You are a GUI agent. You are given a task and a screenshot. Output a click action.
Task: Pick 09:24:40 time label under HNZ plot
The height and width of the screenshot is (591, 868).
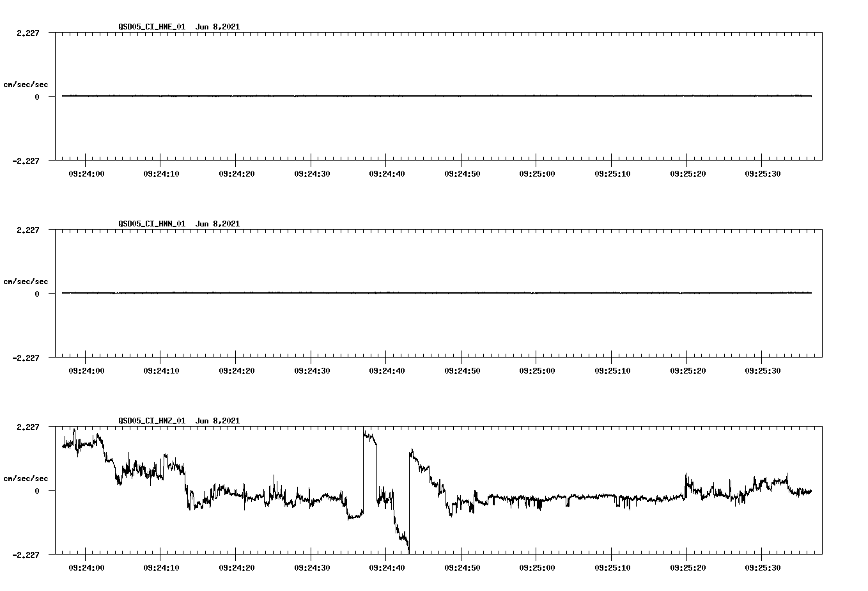387,567
